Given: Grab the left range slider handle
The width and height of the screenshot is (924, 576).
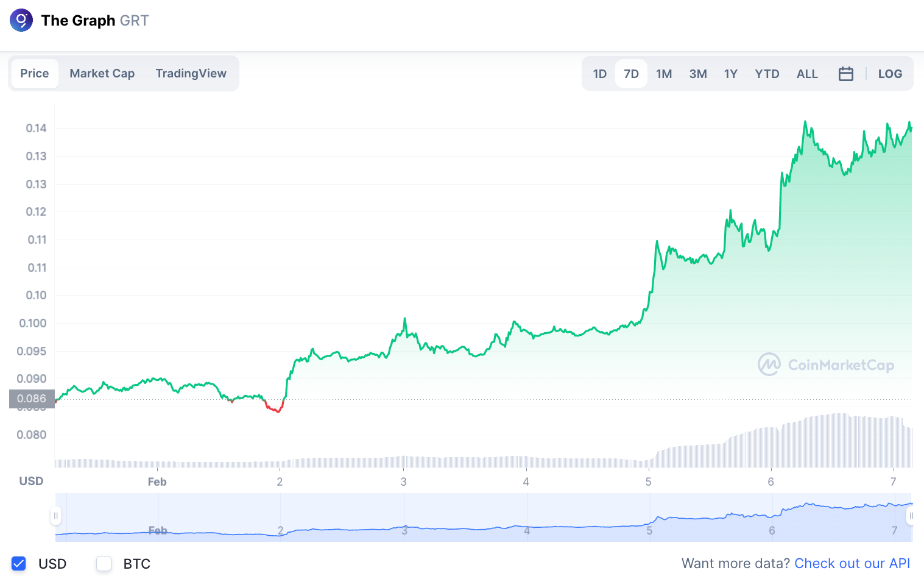Looking at the screenshot, I should coord(55,516).
